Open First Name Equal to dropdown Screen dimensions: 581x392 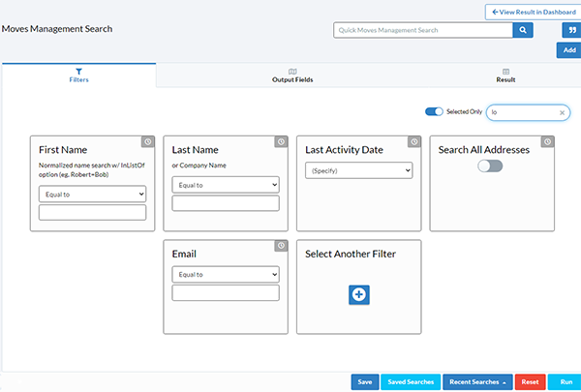click(x=92, y=195)
